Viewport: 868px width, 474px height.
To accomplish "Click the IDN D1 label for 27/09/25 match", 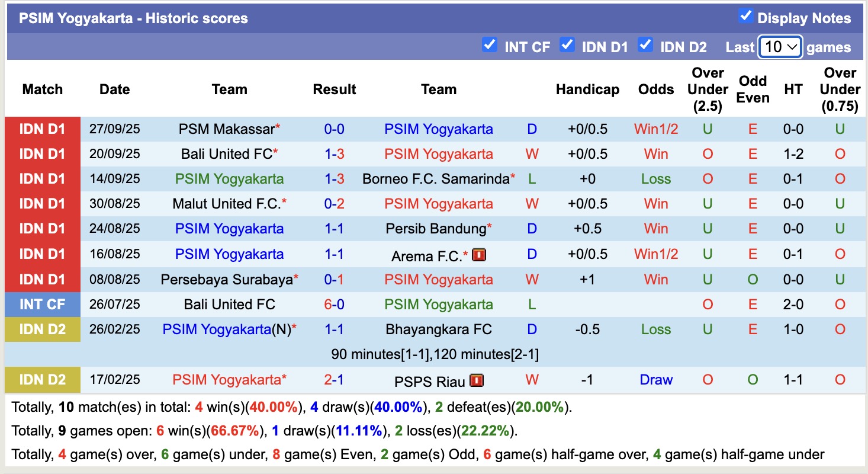I will [x=42, y=129].
